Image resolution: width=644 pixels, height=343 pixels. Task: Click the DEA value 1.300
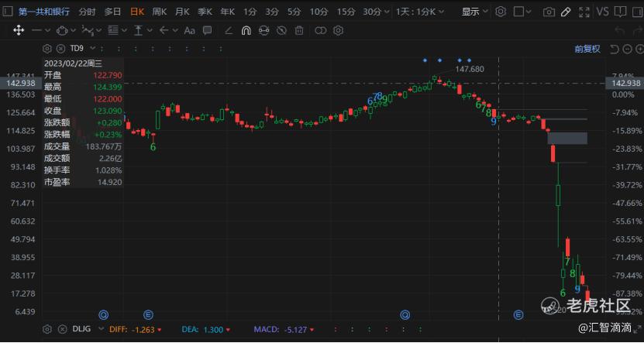[213, 330]
